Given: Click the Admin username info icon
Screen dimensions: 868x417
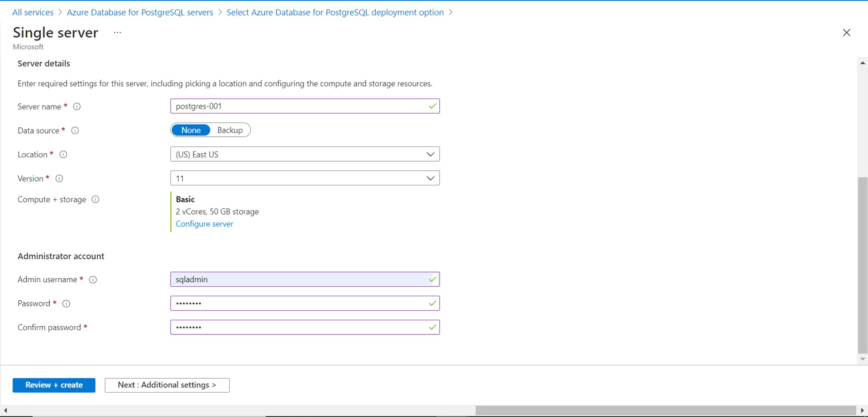Looking at the screenshot, I should point(93,280).
